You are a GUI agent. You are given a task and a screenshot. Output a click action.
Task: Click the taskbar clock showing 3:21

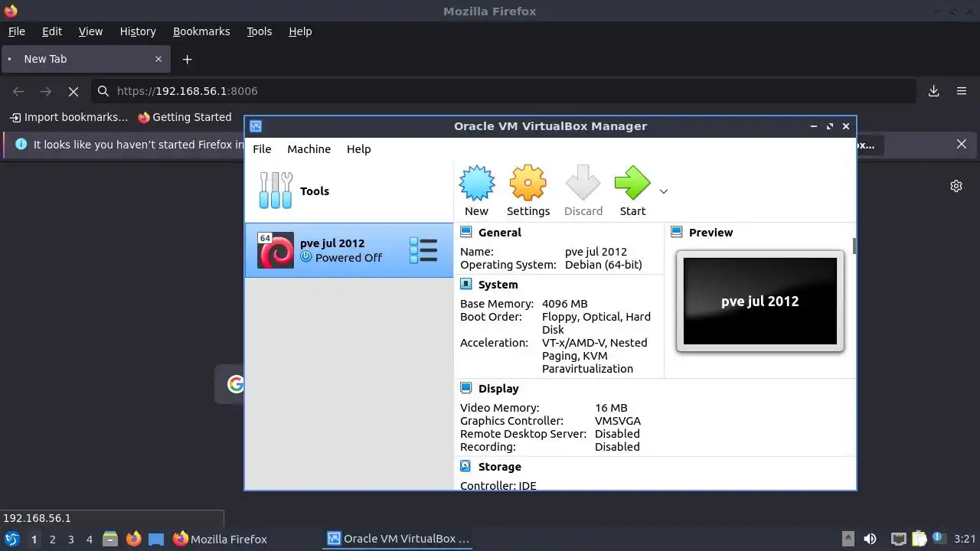[x=965, y=539]
